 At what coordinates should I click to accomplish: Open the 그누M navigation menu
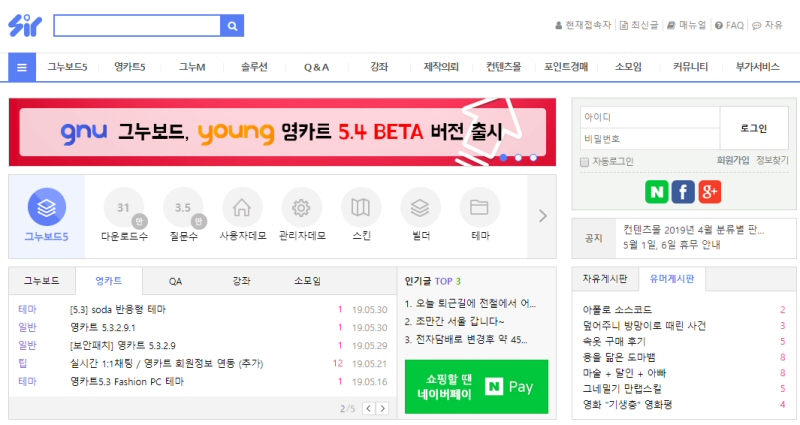[192, 67]
